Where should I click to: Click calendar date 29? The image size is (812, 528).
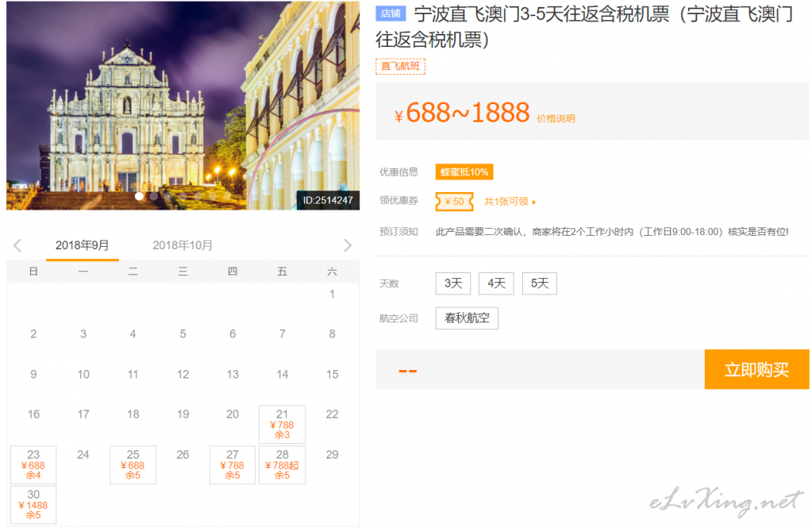pyautogui.click(x=332, y=454)
